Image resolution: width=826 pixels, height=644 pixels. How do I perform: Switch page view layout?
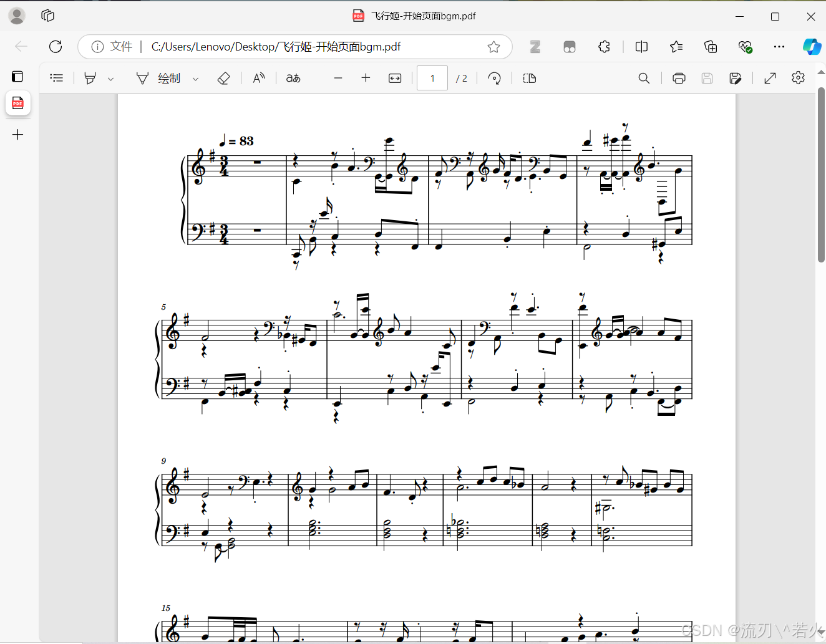[x=530, y=78]
